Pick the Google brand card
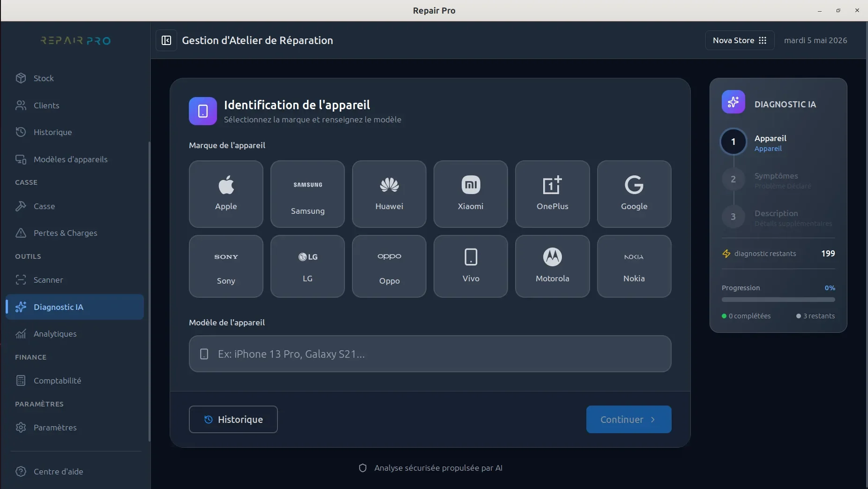868x489 pixels. (x=634, y=194)
